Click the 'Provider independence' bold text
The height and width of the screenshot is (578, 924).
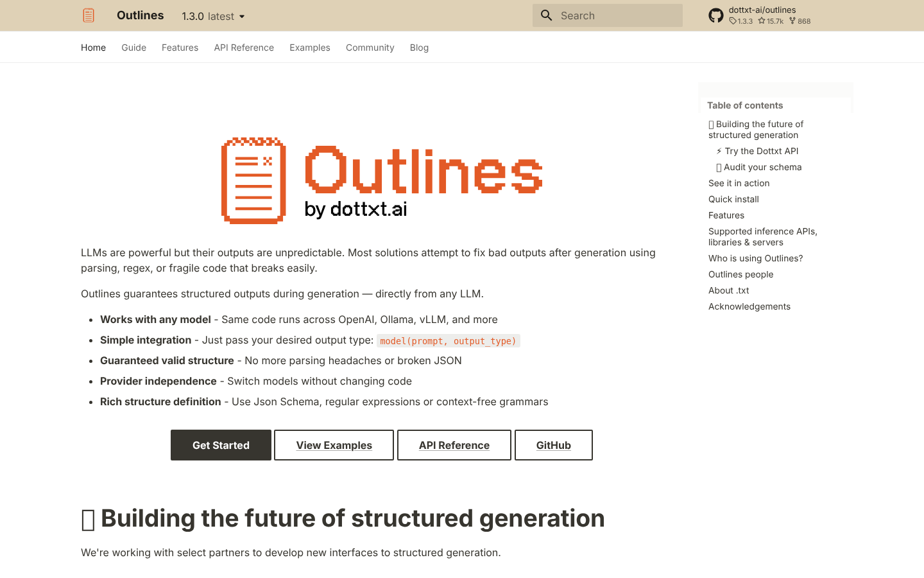(x=158, y=381)
